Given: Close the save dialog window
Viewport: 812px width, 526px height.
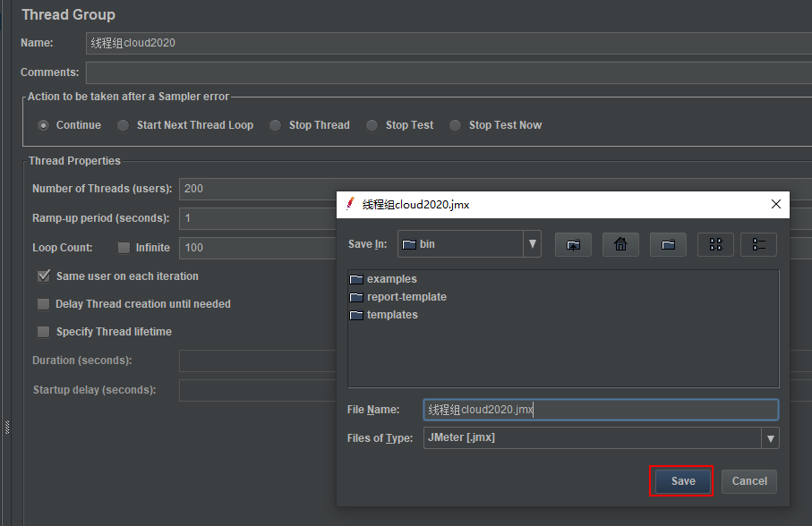Looking at the screenshot, I should [776, 204].
